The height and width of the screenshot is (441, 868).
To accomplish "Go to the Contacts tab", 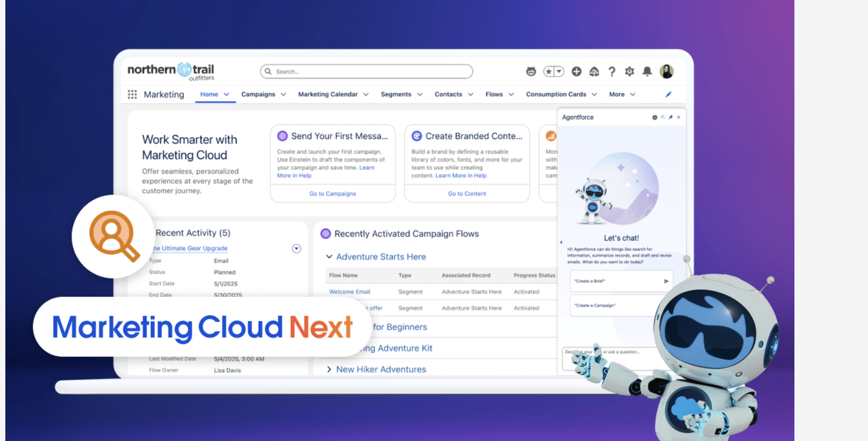I will point(448,94).
